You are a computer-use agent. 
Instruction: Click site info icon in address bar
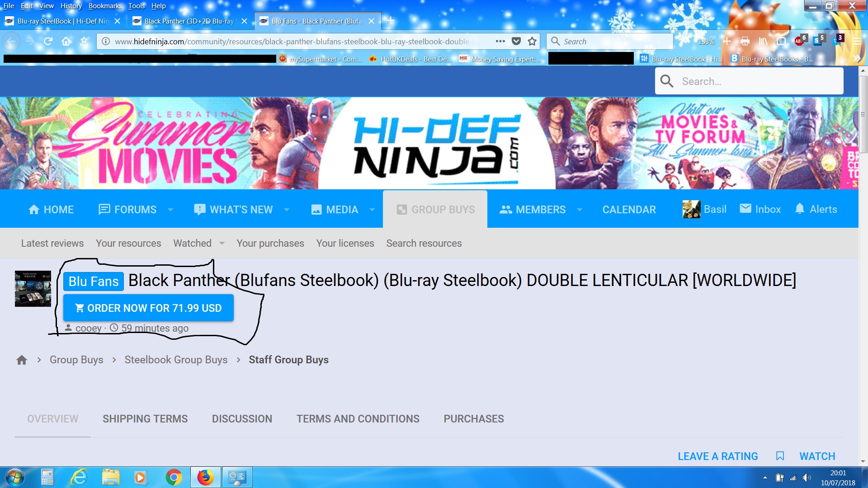click(106, 42)
